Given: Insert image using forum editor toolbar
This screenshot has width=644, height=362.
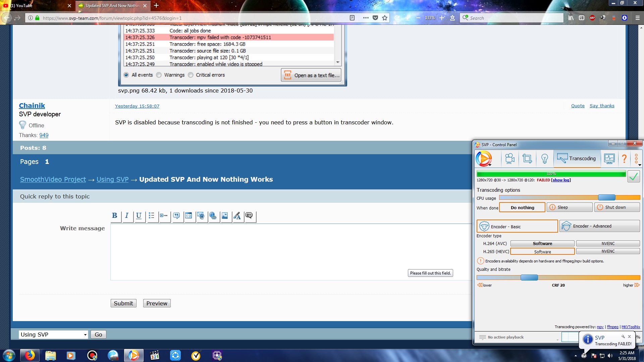Looking at the screenshot, I should tap(225, 216).
